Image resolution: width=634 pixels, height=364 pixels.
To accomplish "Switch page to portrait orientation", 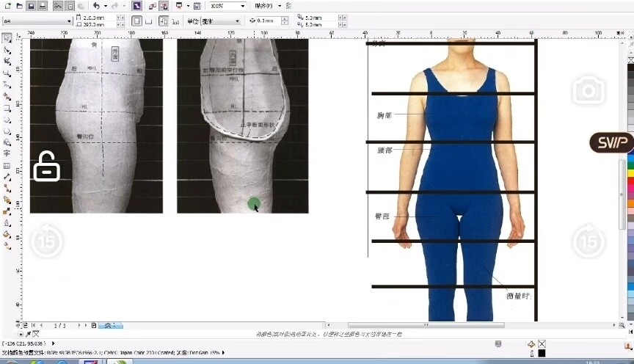I will (136, 21).
